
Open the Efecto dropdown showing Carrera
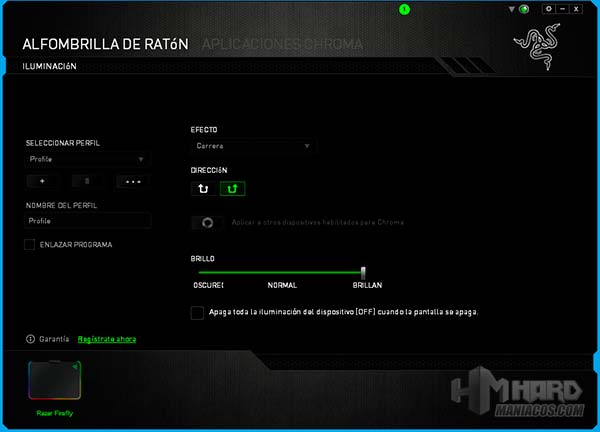pos(253,146)
